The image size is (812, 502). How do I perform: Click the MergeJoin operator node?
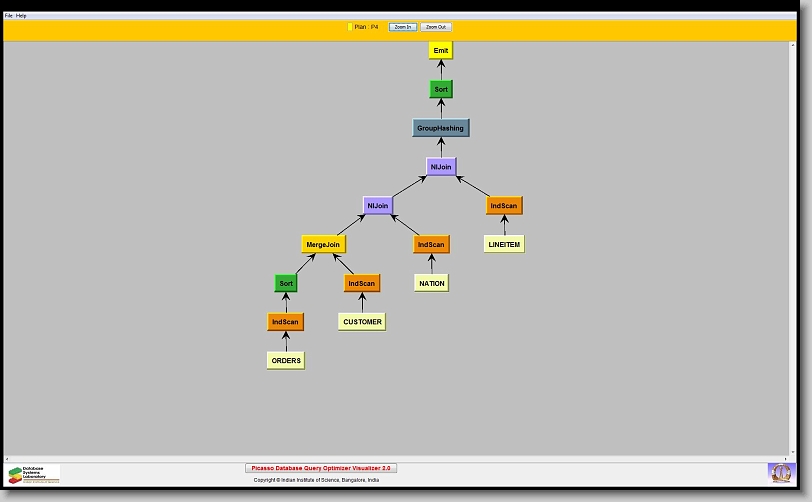point(324,244)
